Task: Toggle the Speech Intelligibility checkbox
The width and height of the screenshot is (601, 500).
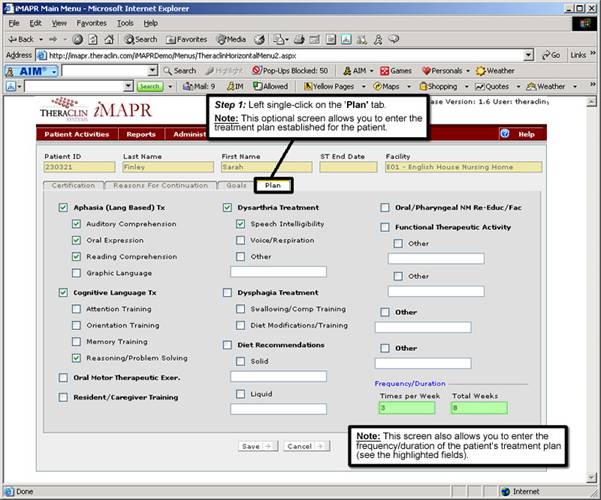Action: 241,224
